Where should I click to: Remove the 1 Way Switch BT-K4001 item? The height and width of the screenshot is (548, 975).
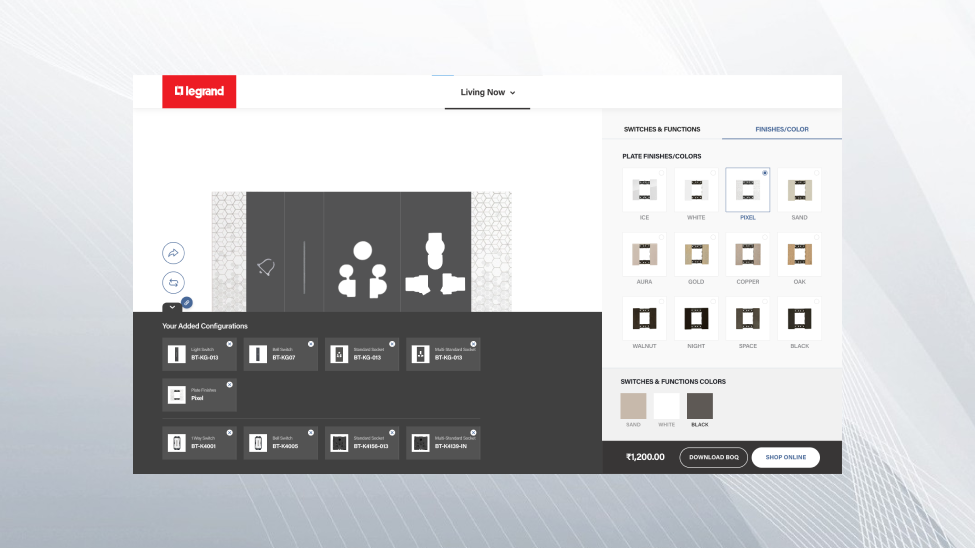(229, 433)
